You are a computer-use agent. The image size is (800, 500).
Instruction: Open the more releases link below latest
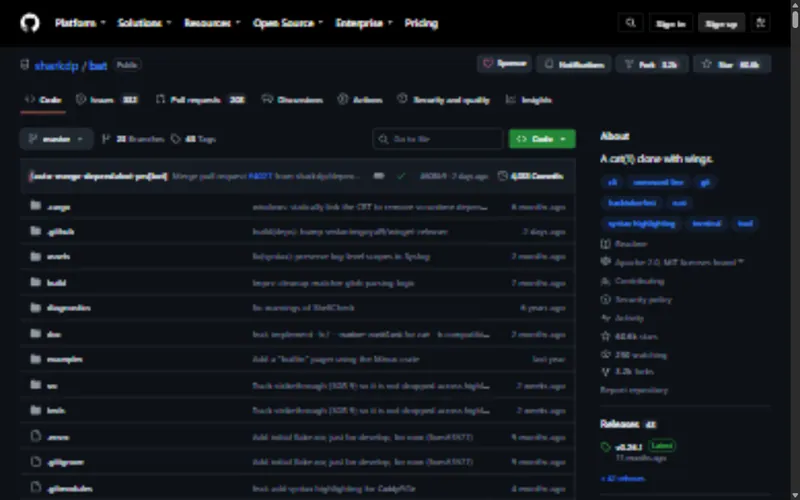622,479
